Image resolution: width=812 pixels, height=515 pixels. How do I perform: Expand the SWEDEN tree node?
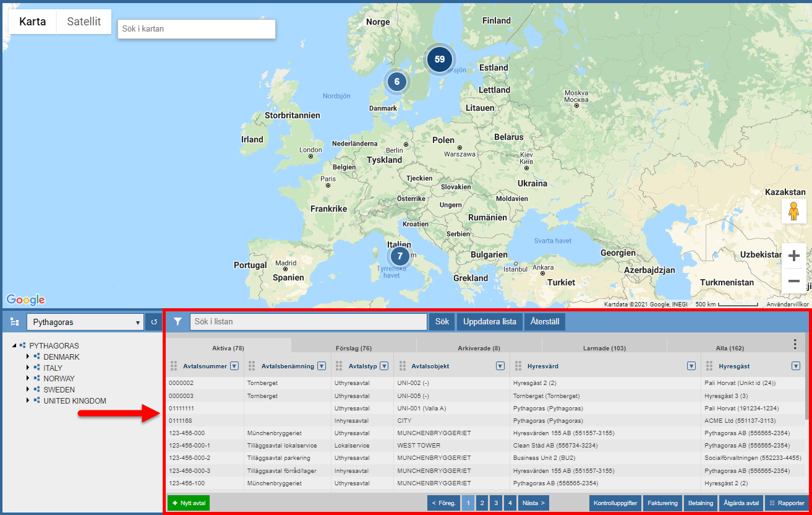point(28,390)
